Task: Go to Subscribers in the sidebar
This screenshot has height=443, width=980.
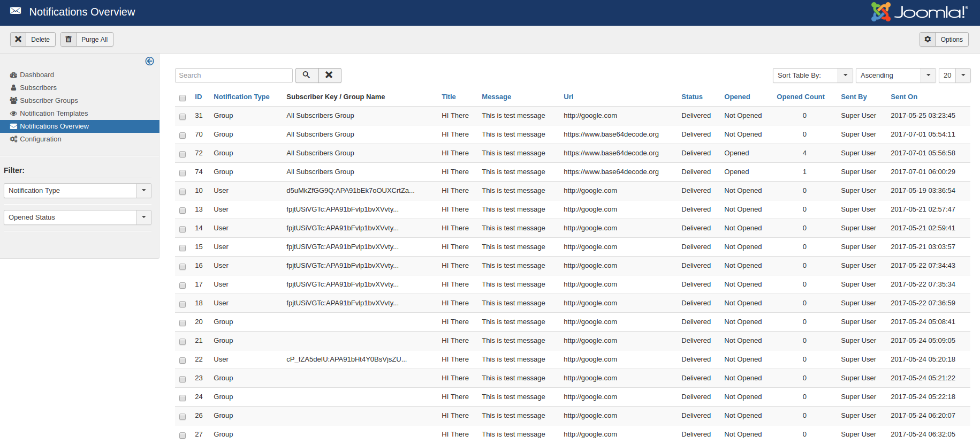Action: click(x=38, y=88)
